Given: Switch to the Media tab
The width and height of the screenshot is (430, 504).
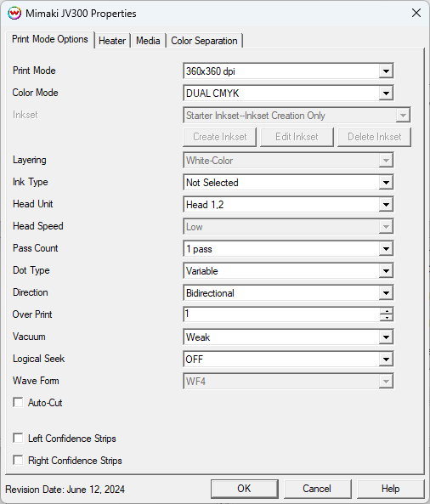Looking at the screenshot, I should coord(148,41).
